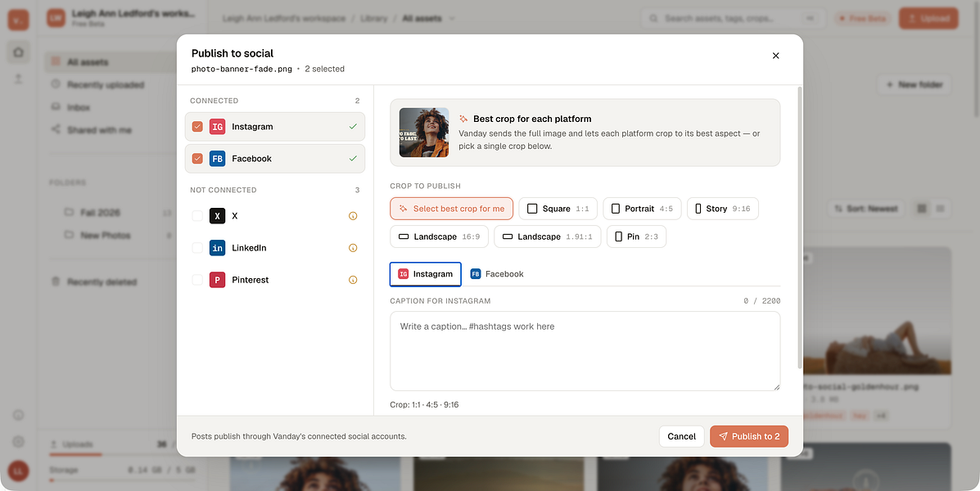Click New folder button in background
This screenshot has width=980, height=491.
[915, 84]
